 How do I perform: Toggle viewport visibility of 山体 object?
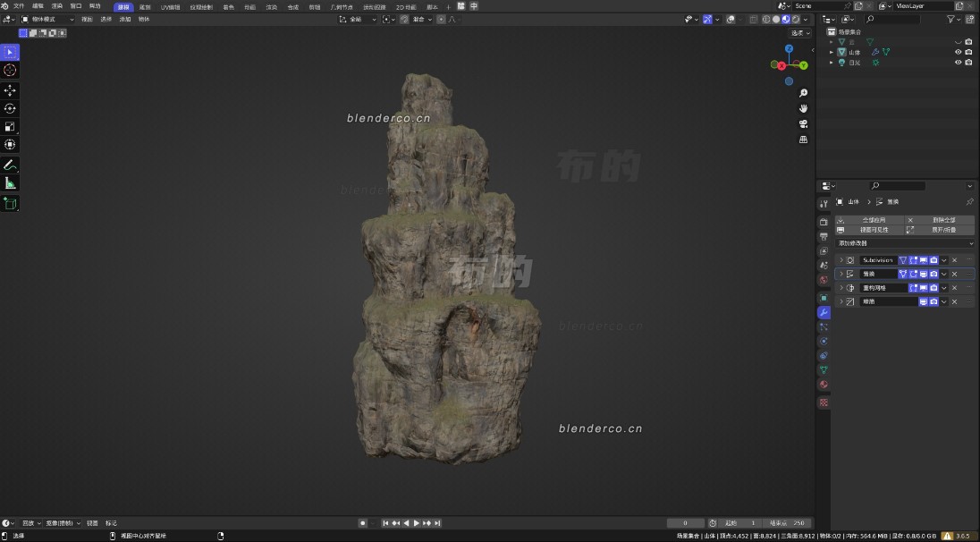958,52
